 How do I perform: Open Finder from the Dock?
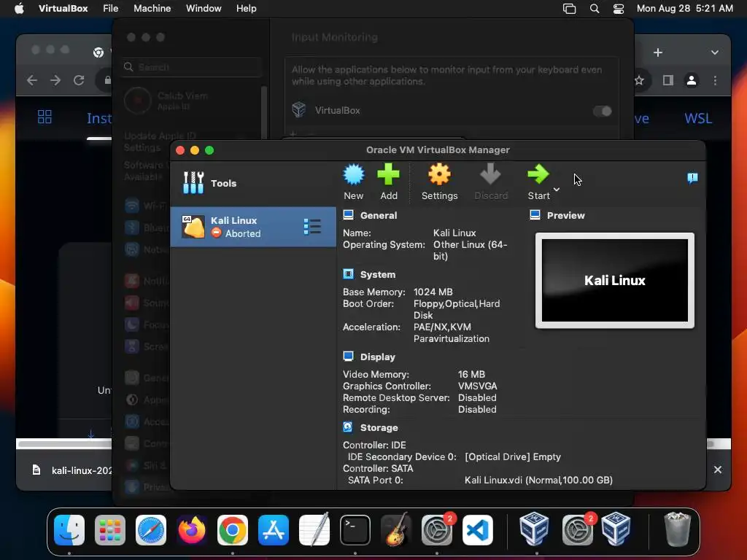[69, 530]
